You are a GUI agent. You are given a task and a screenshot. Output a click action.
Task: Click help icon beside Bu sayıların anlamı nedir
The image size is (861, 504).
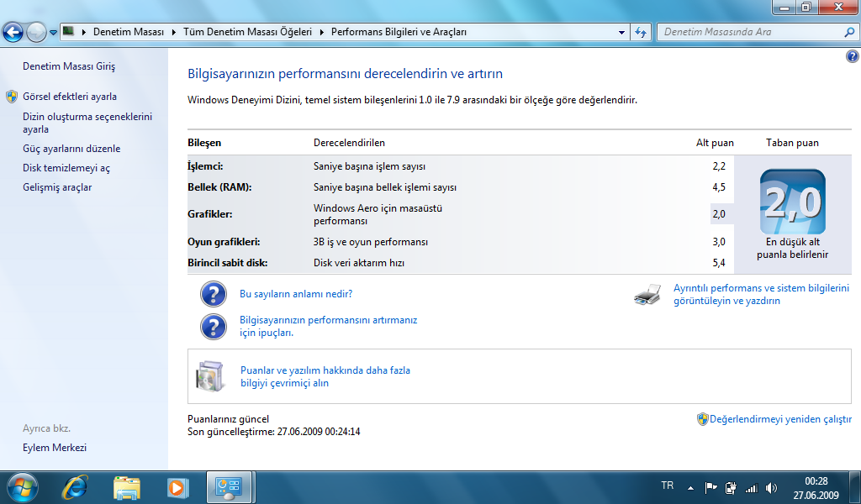[x=213, y=294]
